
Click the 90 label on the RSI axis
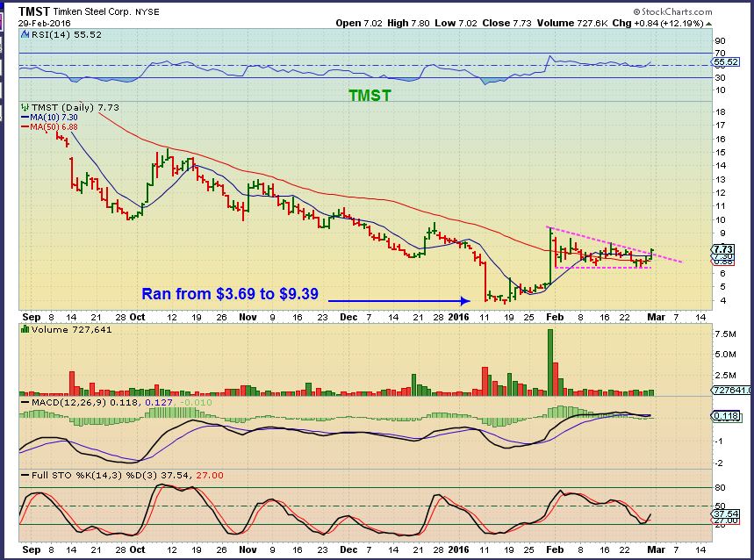point(721,41)
